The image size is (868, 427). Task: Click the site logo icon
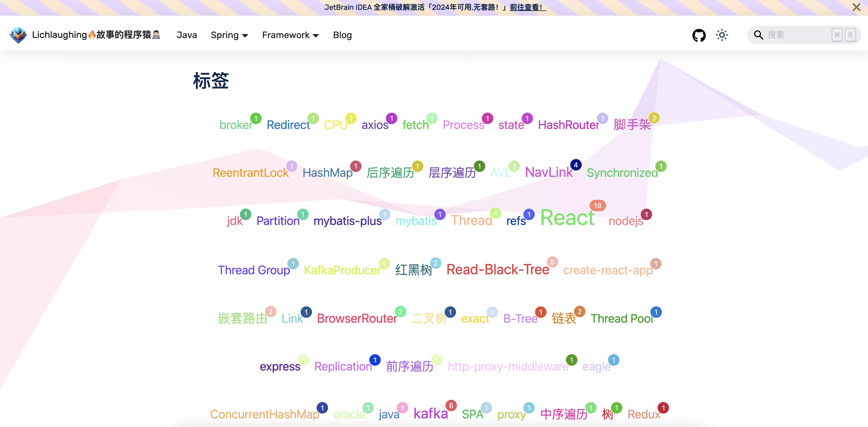pos(18,35)
